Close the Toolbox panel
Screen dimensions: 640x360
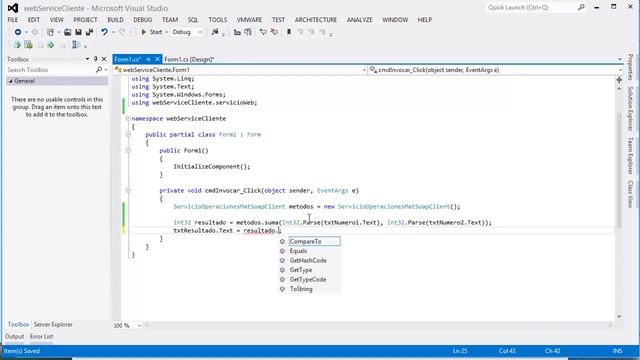click(x=104, y=59)
